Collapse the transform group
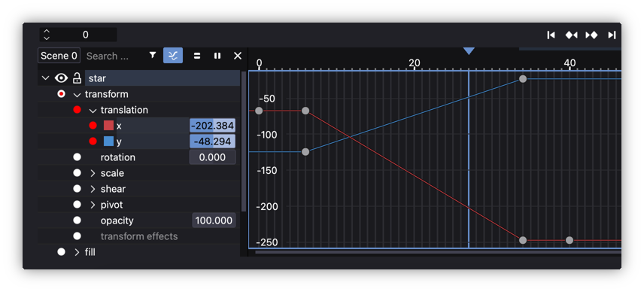 (x=77, y=95)
